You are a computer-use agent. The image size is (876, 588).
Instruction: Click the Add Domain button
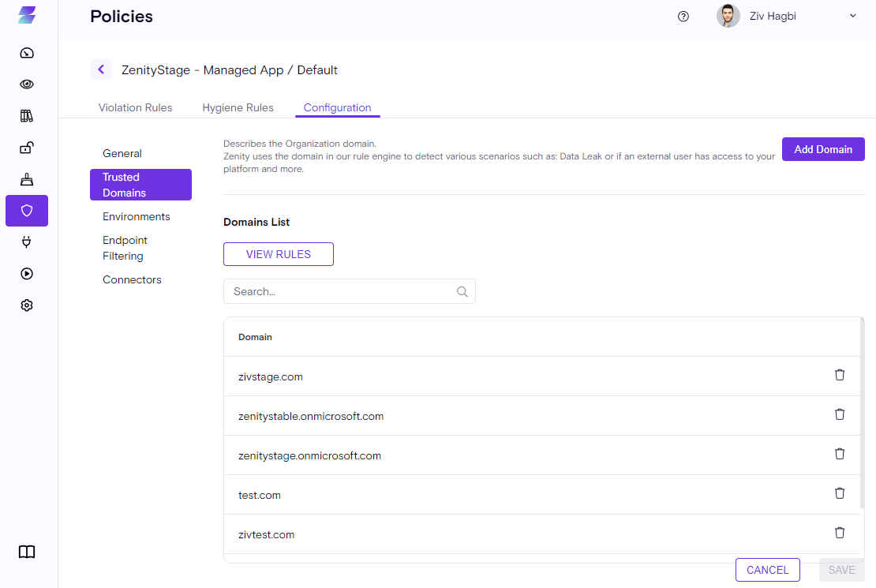point(823,149)
